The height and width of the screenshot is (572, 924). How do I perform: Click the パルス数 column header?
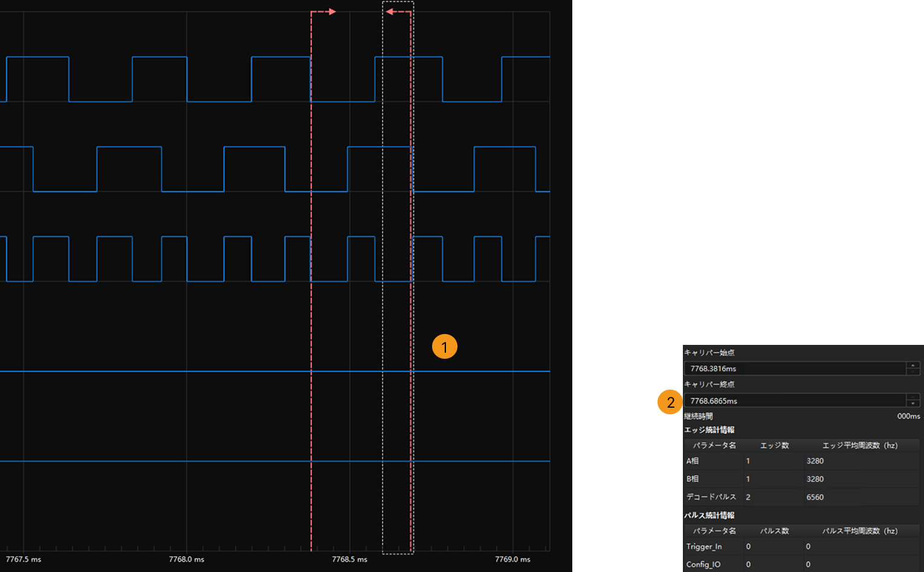pyautogui.click(x=774, y=531)
